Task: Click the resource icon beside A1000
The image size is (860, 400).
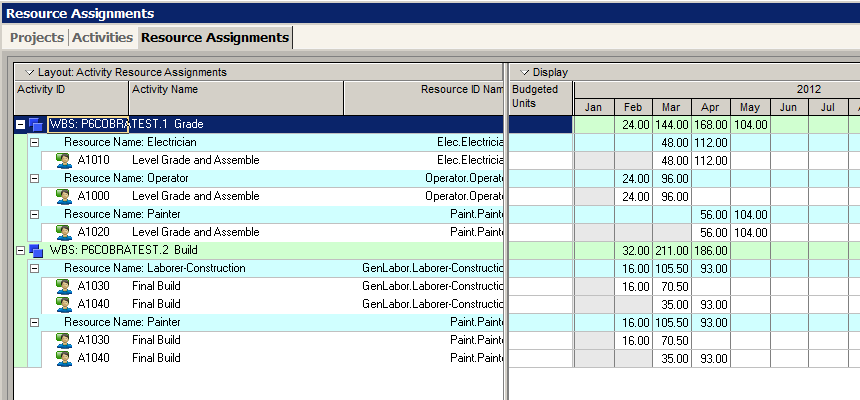Action: pos(64,196)
